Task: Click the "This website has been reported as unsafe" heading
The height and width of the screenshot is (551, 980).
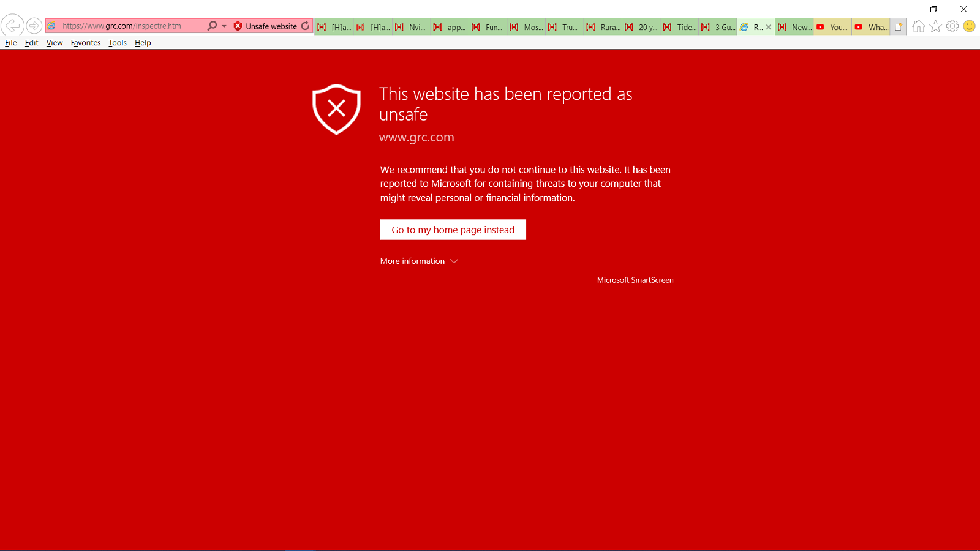Action: 506,104
